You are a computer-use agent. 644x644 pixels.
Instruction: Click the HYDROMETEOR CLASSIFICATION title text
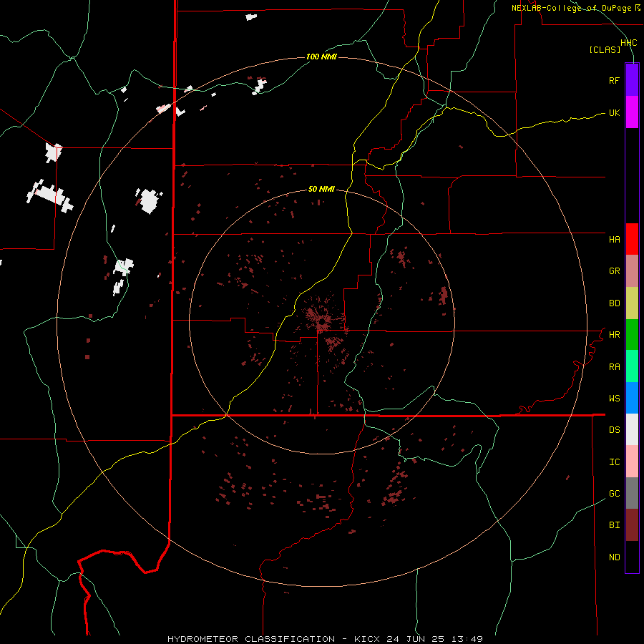[251, 639]
